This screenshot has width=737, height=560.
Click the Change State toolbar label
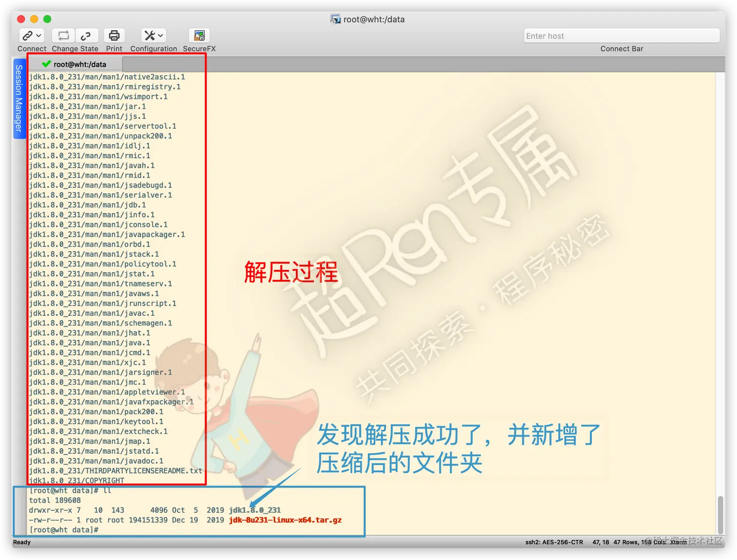click(75, 49)
